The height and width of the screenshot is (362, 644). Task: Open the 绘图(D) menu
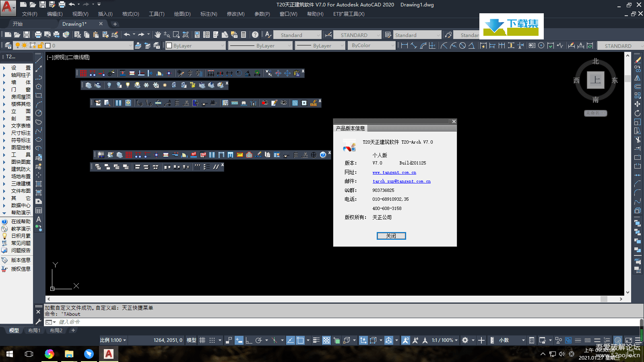pyautogui.click(x=182, y=14)
